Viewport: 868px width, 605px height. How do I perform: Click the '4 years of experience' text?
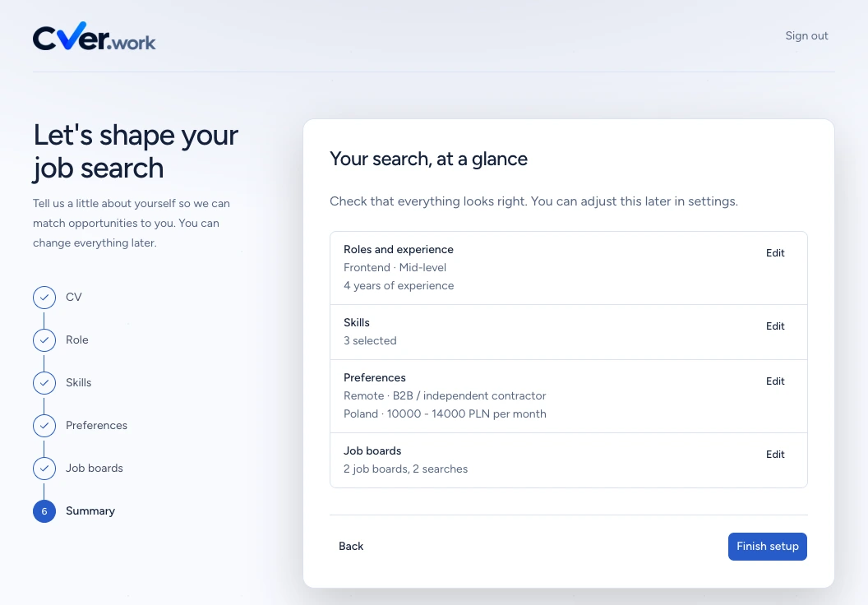point(399,286)
